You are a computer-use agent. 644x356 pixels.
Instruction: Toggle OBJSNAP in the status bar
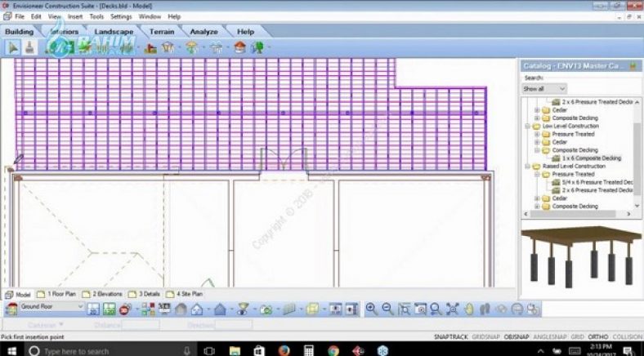pyautogui.click(x=517, y=336)
